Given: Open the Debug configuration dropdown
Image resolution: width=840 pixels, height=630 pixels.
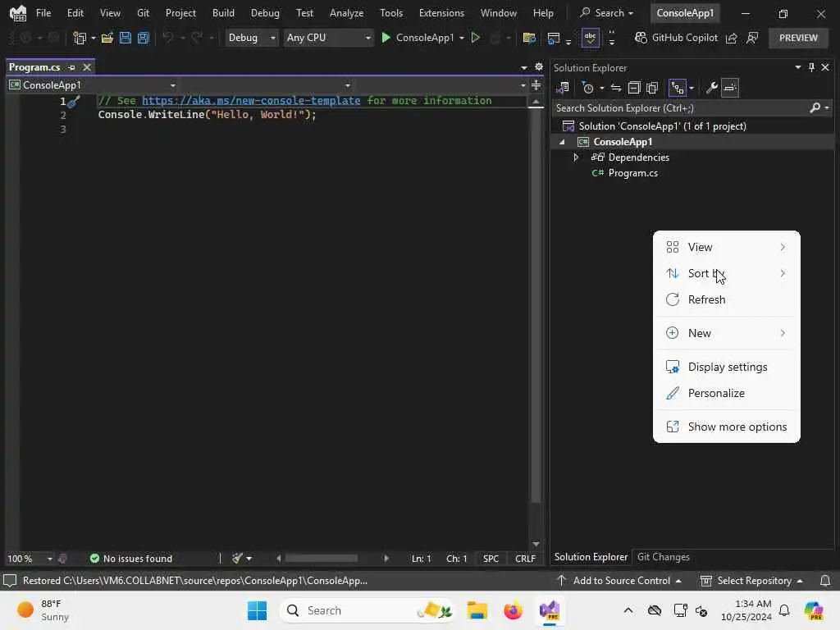Looking at the screenshot, I should (251, 38).
